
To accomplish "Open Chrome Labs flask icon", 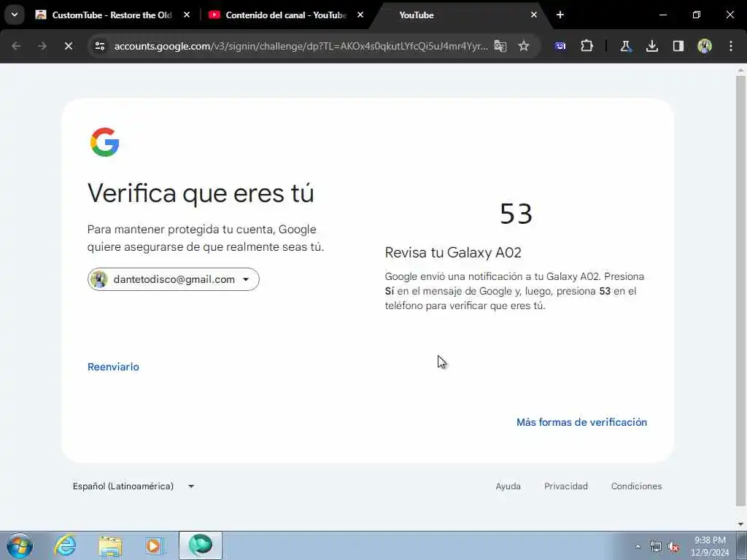I will coord(625,46).
